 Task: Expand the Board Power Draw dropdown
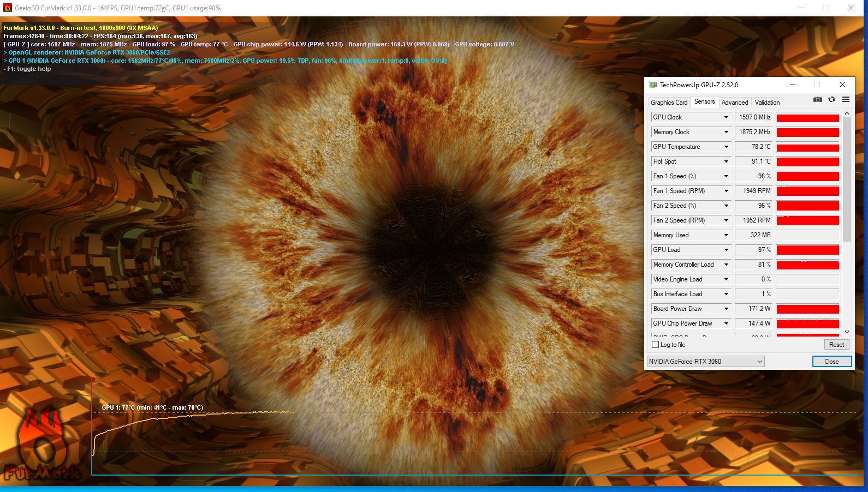[x=726, y=309]
